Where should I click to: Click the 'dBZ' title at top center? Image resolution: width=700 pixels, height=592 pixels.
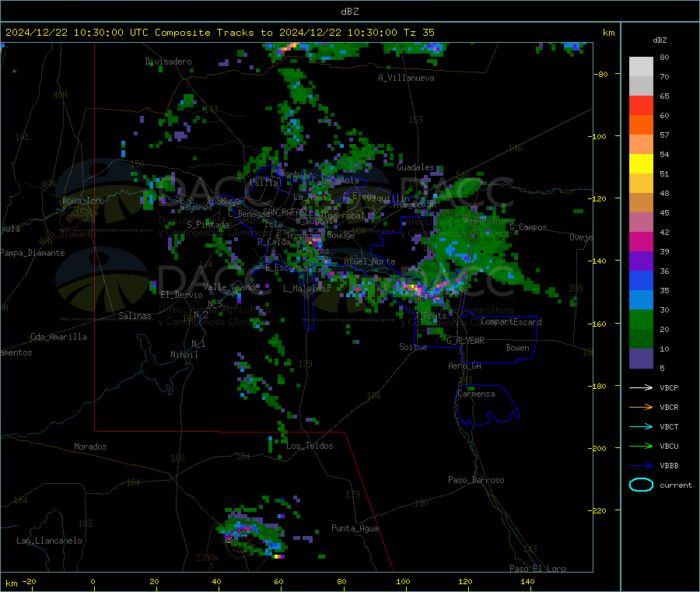(349, 12)
